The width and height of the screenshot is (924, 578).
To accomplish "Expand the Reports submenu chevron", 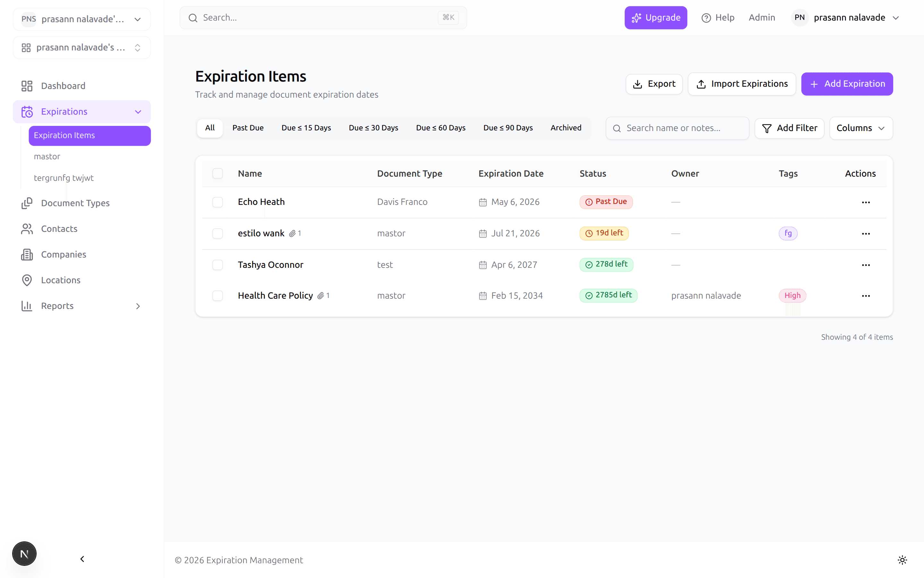I will 138,306.
